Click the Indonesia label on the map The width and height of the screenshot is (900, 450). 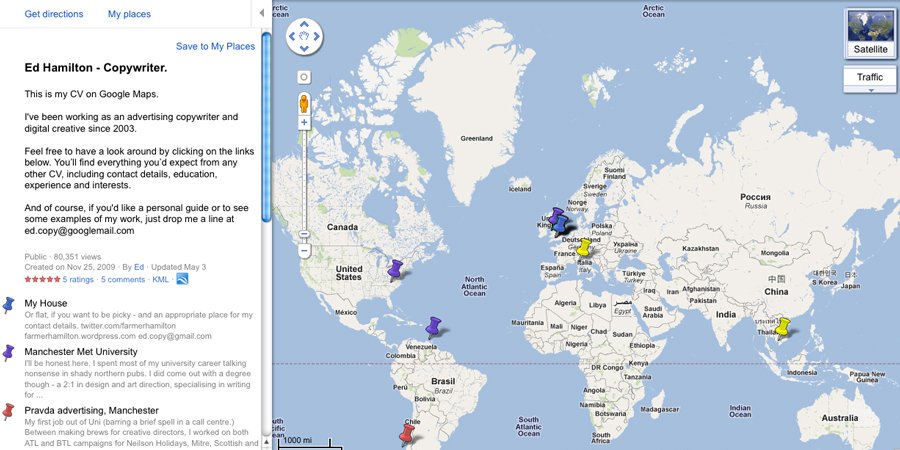[802, 373]
